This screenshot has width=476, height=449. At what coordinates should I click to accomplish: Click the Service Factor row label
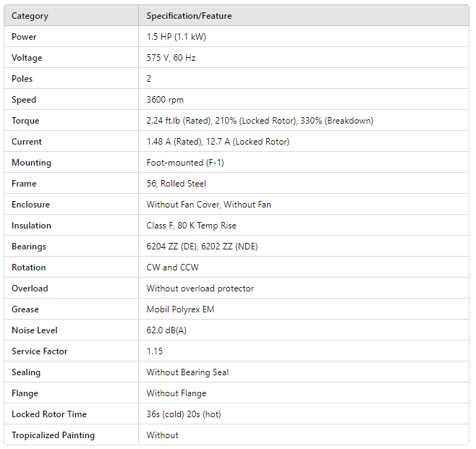pyautogui.click(x=38, y=351)
